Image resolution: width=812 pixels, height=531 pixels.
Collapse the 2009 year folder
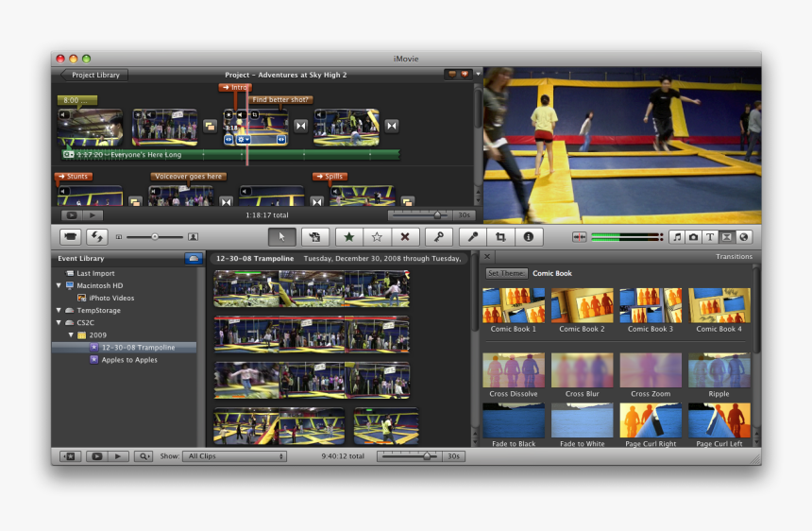click(x=71, y=334)
